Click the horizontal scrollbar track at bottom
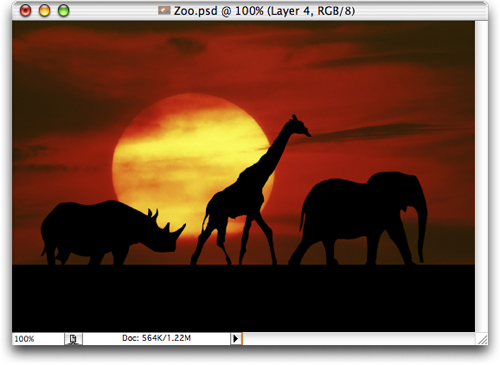The height and width of the screenshot is (365, 500). [359, 339]
